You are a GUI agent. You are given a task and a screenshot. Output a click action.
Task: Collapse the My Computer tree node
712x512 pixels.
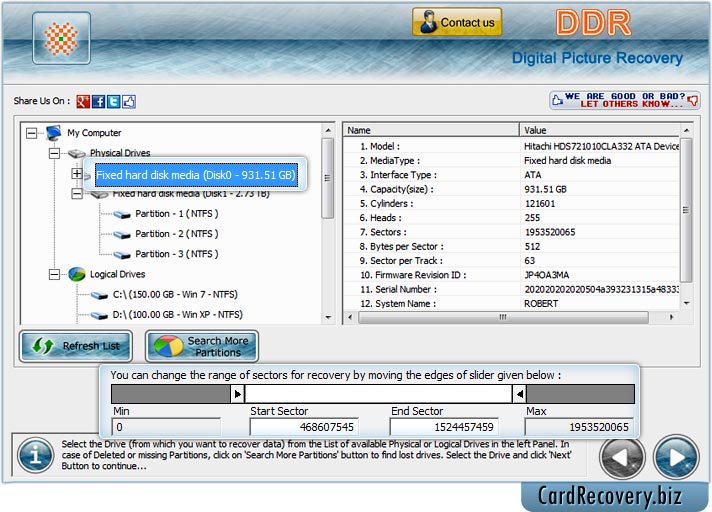click(x=31, y=133)
